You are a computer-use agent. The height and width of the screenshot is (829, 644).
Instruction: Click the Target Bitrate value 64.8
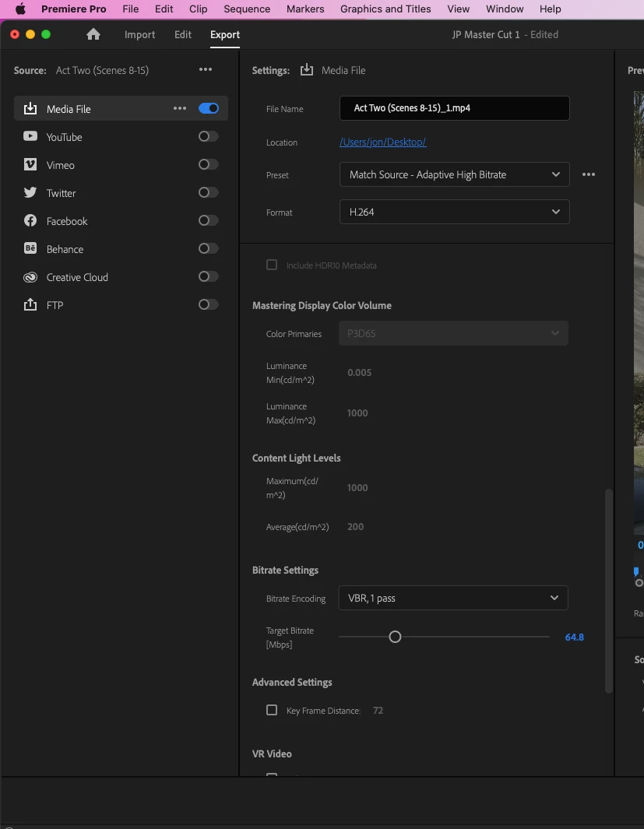click(574, 637)
